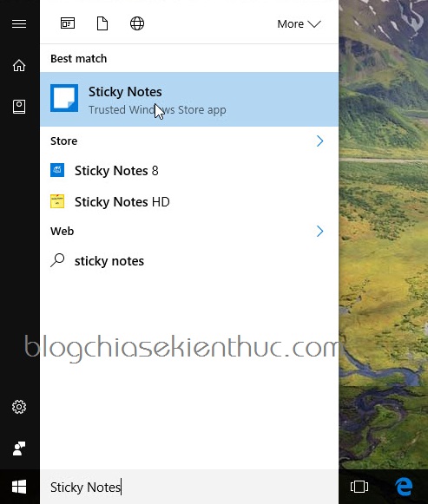Open Sticky Notes 8 store result
Viewport: 428px width, 504px height.
(189, 170)
